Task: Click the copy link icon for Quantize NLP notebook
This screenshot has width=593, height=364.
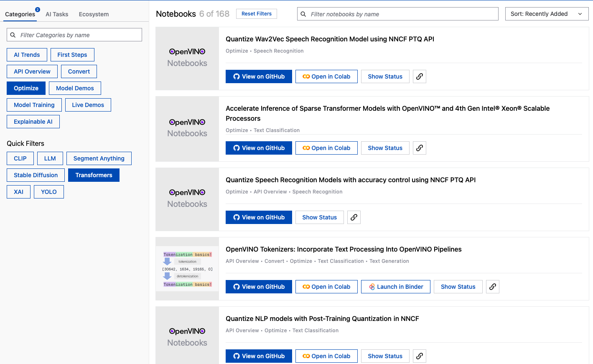Action: [x=419, y=356]
